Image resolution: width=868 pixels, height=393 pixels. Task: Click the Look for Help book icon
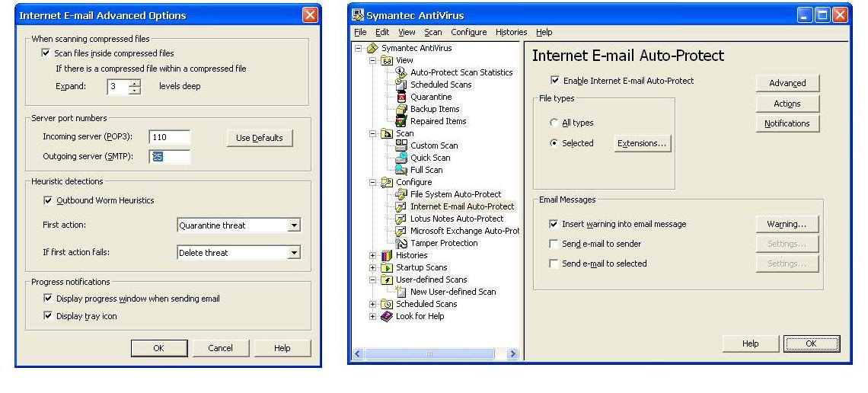[x=387, y=316]
